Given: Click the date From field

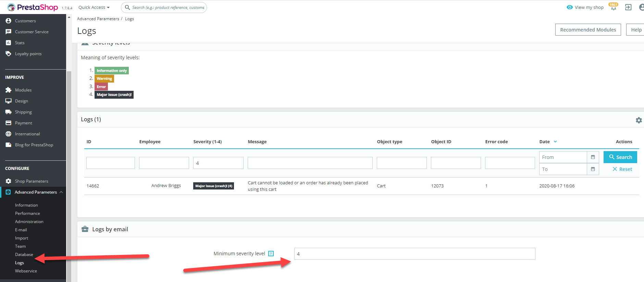Looking at the screenshot, I should click(563, 157).
